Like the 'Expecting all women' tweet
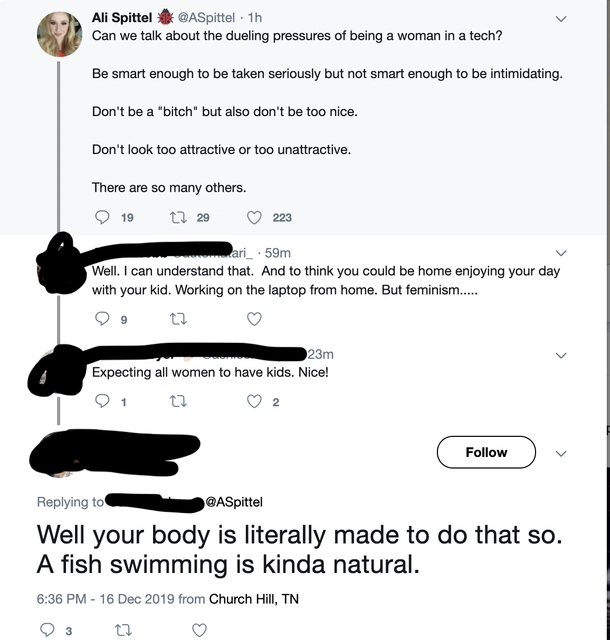The image size is (610, 640). point(254,402)
